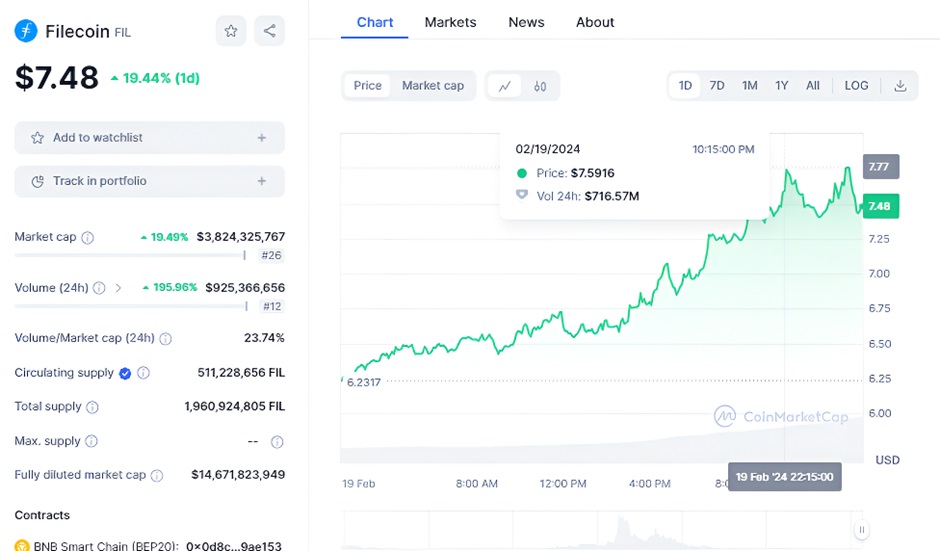The height and width of the screenshot is (551, 940).
Task: Click the share icon next to Filecoin
Action: tap(269, 31)
